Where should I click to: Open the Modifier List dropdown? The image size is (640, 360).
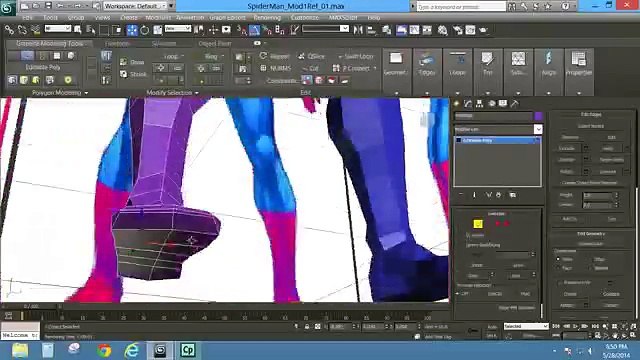pyautogui.click(x=498, y=129)
